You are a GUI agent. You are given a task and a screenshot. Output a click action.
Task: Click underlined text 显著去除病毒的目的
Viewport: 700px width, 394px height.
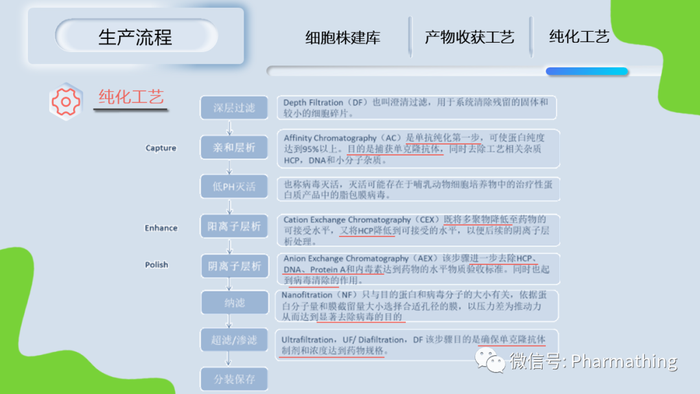pos(360,317)
